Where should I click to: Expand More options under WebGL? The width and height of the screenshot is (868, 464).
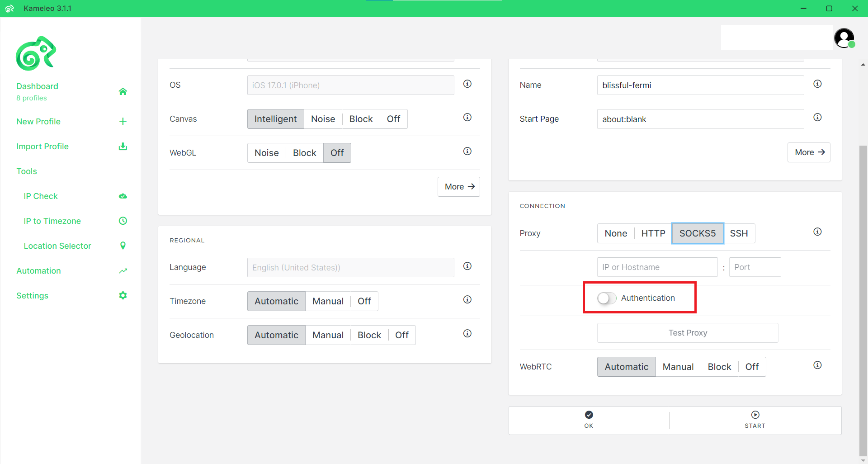pyautogui.click(x=459, y=187)
